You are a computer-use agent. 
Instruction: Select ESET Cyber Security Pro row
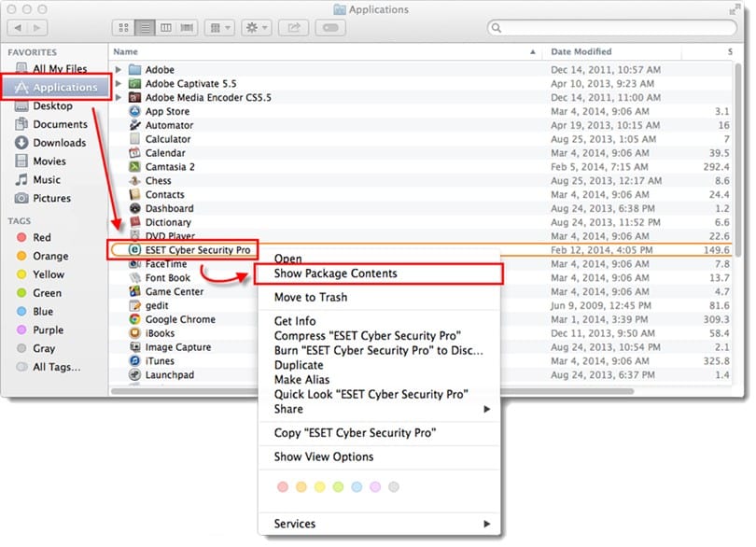pos(420,250)
